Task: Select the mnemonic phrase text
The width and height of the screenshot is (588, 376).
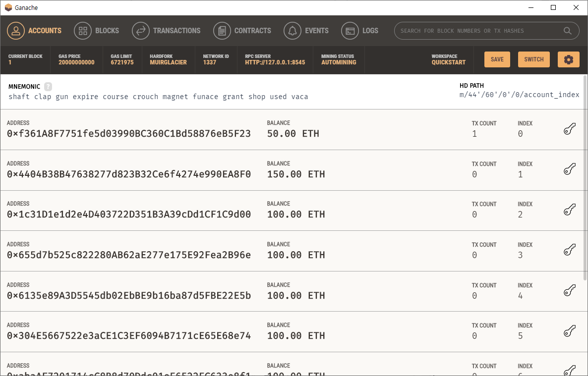Action: [x=158, y=97]
